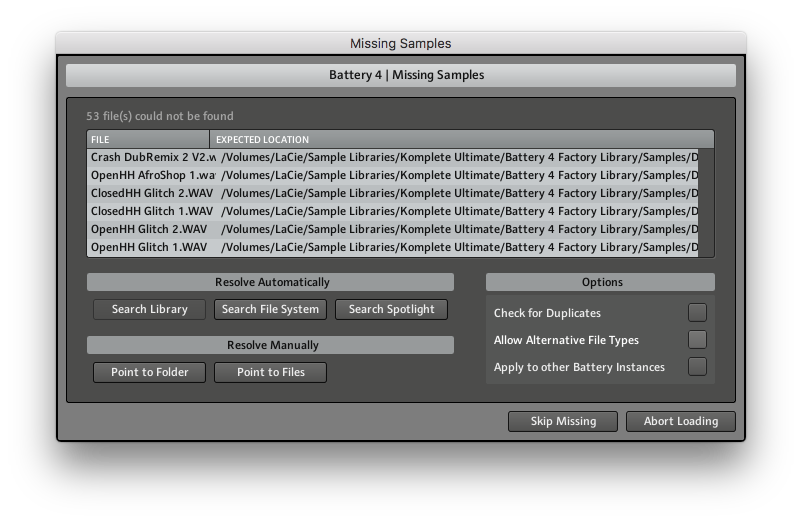Sort by the FILE column header
The image size is (802, 522).
pos(148,140)
